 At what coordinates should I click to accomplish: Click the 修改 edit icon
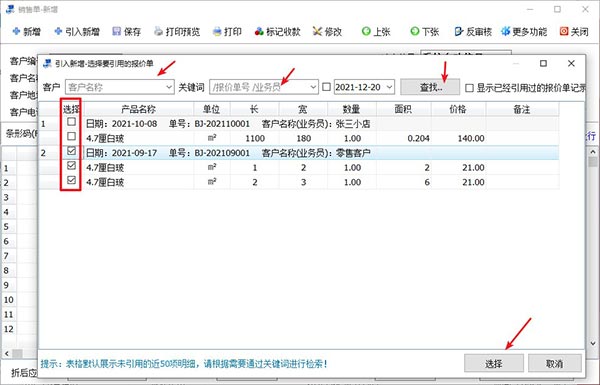(317, 31)
